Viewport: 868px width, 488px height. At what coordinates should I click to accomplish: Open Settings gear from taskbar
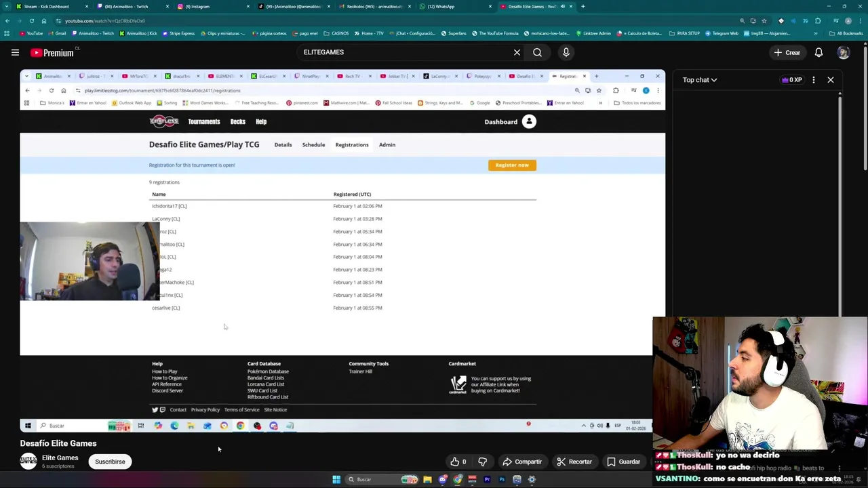click(532, 479)
